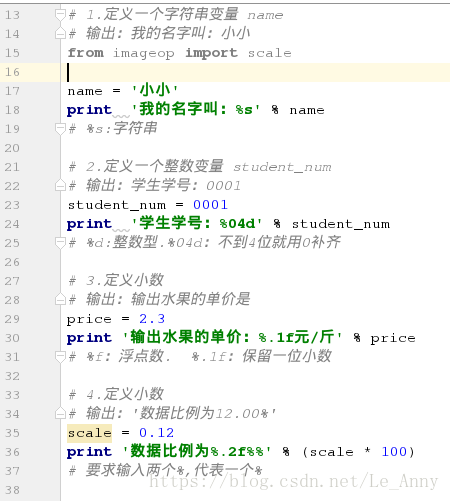
Task: Click the comment '输出: 我的名字叫: 小小'
Action: point(168,33)
